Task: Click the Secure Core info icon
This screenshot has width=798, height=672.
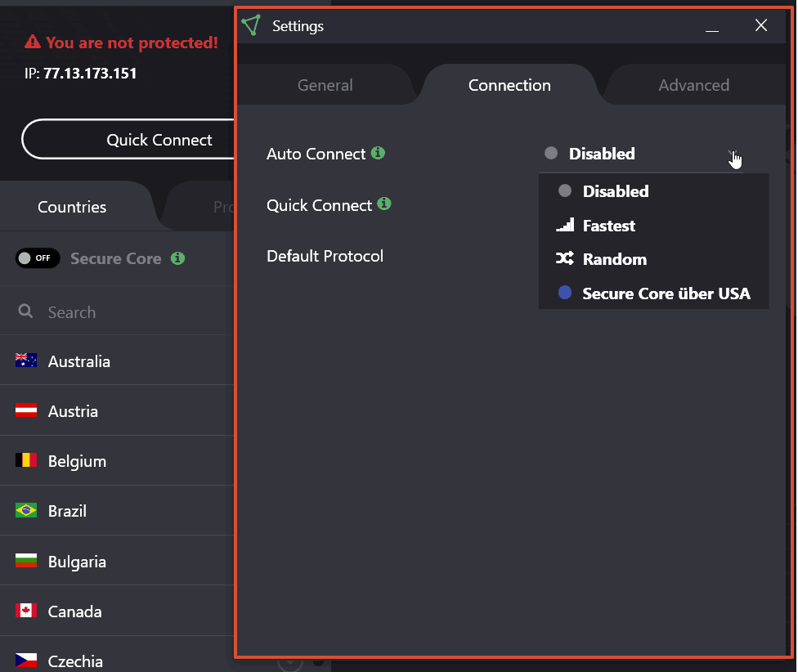Action: click(x=177, y=258)
